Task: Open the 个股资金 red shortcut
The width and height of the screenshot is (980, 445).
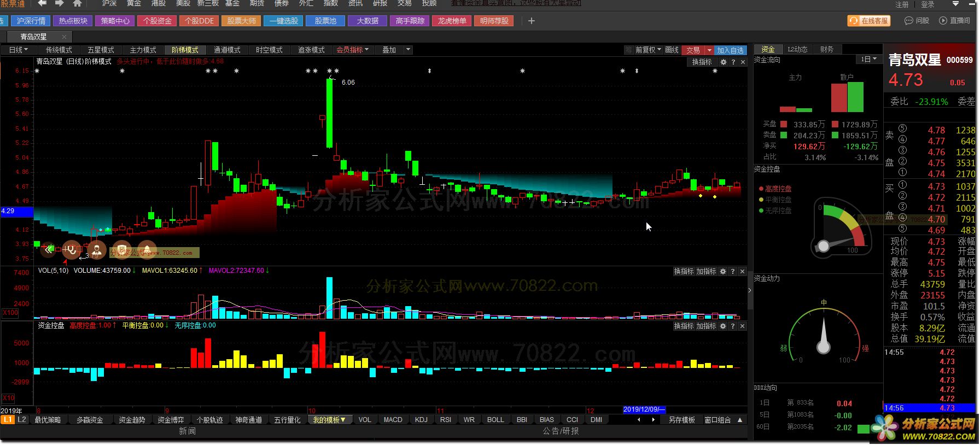Action: (157, 21)
